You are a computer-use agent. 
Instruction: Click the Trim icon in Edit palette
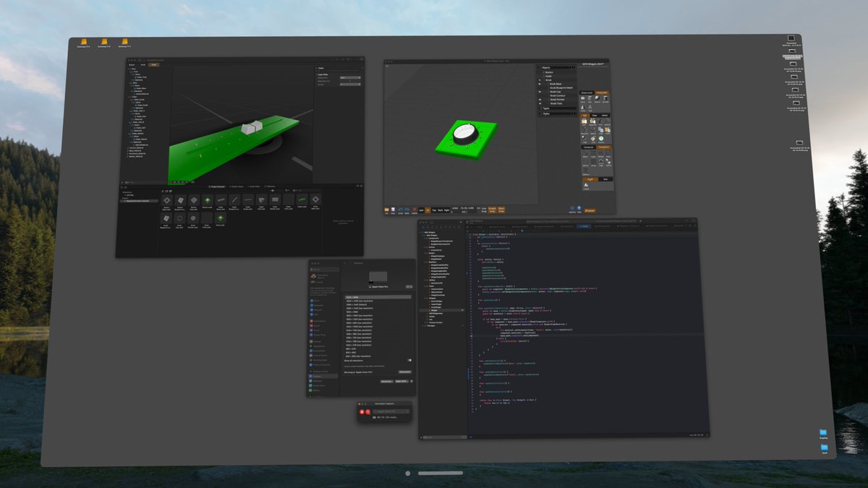point(600,121)
